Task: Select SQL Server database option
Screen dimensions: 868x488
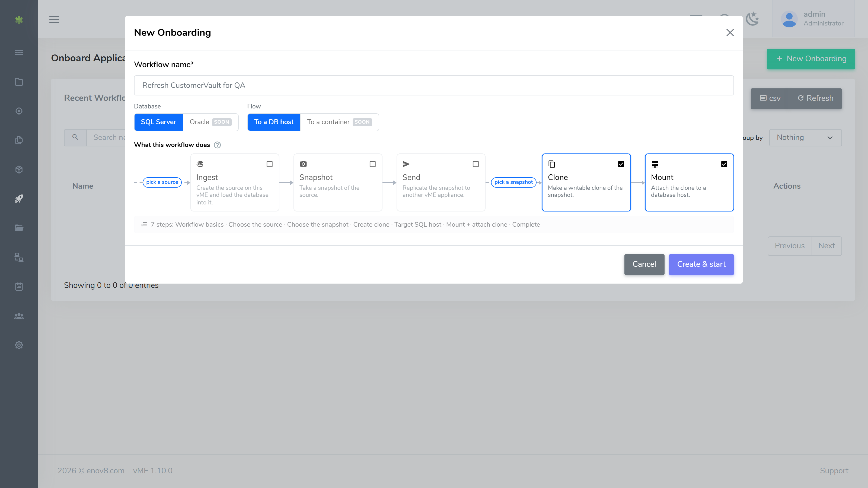Action: 158,122
